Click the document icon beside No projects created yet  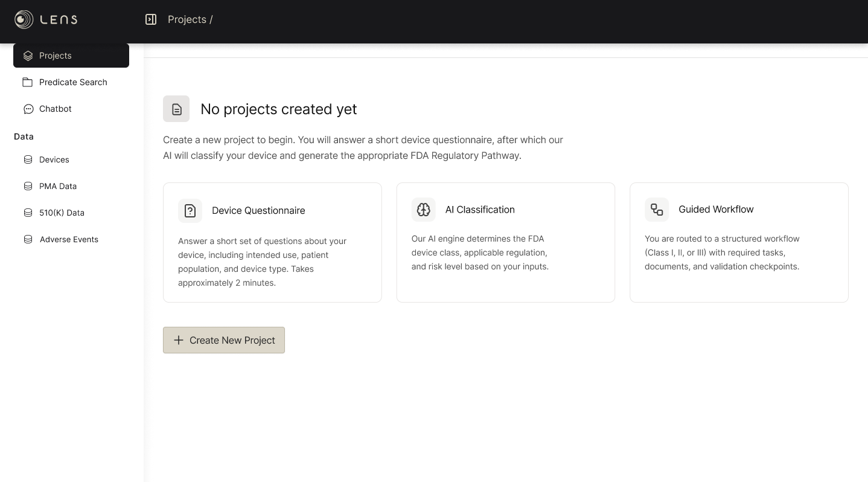[176, 109]
